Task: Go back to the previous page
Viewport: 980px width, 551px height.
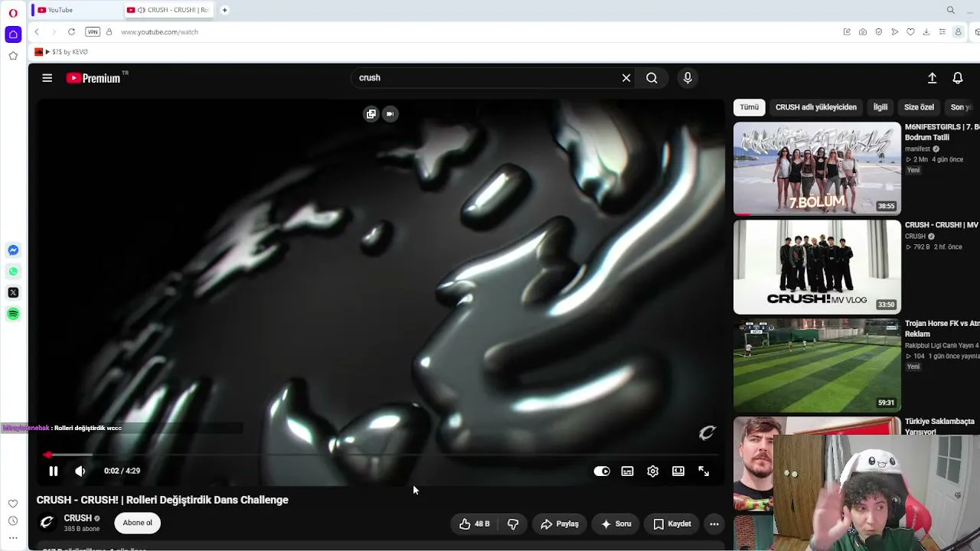Action: tap(37, 32)
